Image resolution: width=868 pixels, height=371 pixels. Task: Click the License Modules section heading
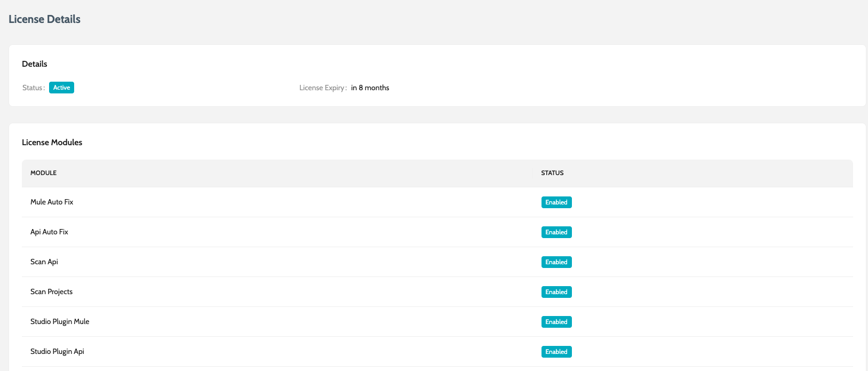point(52,143)
